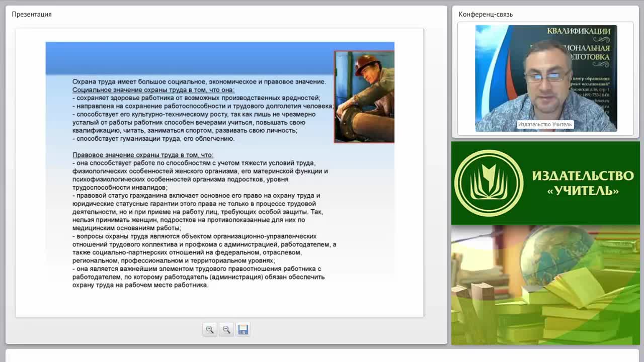Click heading 'Правовое значение охраны труда в том, что:'

tap(143, 155)
